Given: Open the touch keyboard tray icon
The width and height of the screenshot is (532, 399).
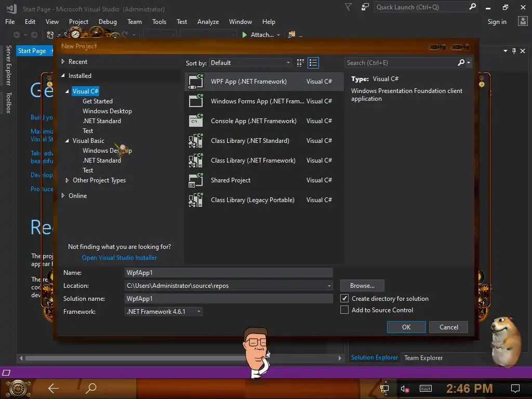Looking at the screenshot, I should (425, 389).
